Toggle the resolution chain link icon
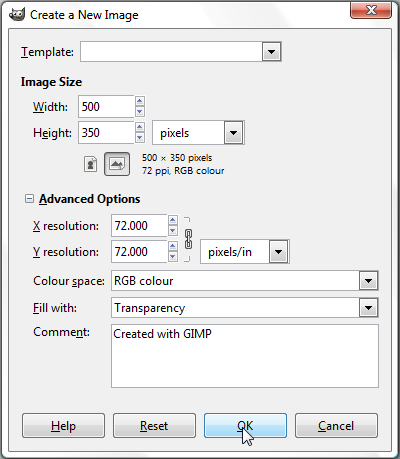 point(188,239)
